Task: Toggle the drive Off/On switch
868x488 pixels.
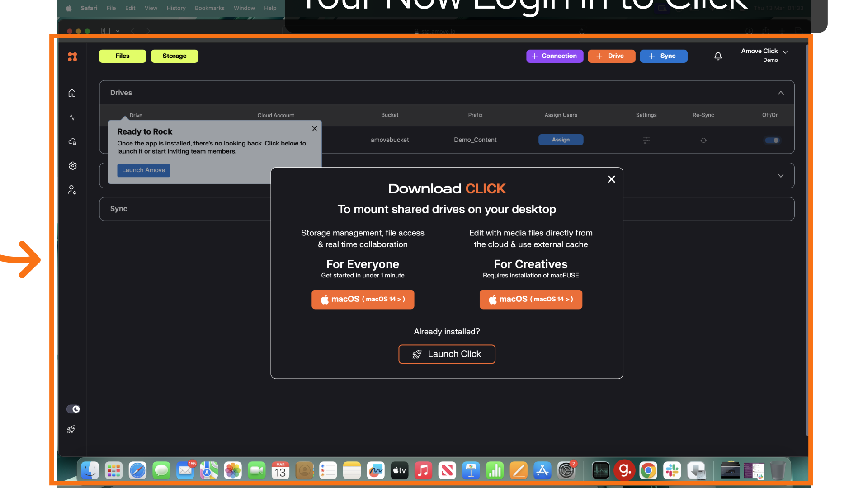Action: [x=772, y=141]
